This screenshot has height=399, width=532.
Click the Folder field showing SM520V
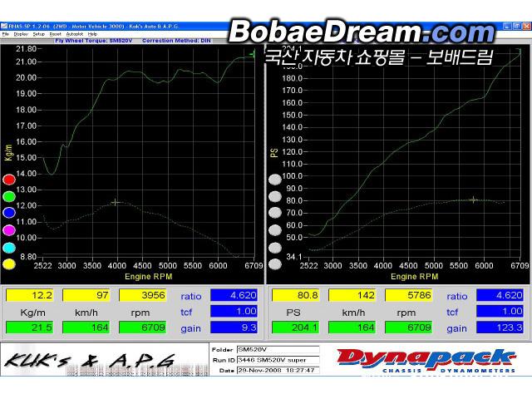278,349
